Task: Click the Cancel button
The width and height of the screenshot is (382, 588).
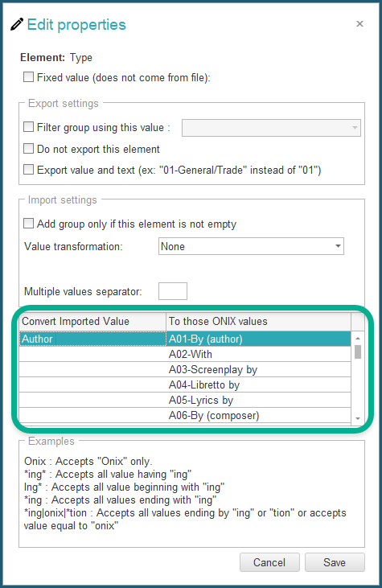Action: 269,562
